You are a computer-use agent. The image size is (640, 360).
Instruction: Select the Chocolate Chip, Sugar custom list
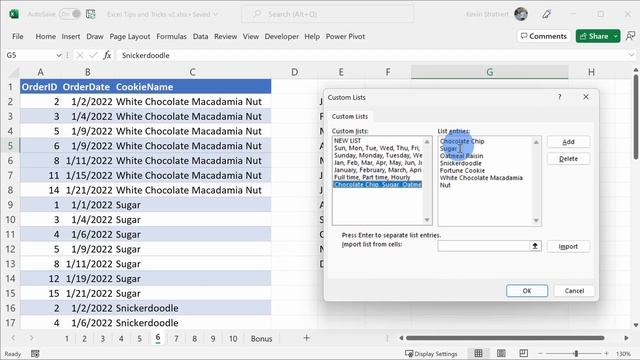[378, 185]
